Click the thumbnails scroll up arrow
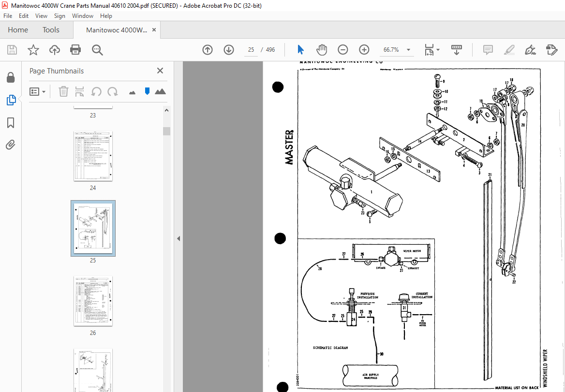This screenshot has width=565, height=392. click(166, 111)
